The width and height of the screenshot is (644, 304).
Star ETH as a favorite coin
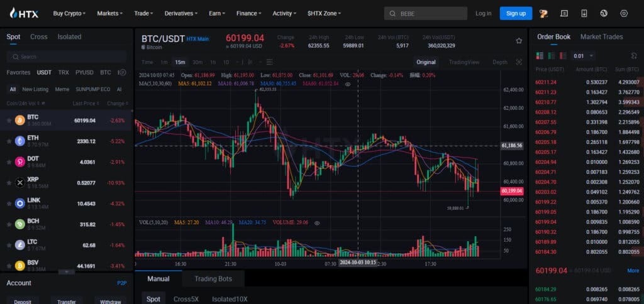[9, 141]
